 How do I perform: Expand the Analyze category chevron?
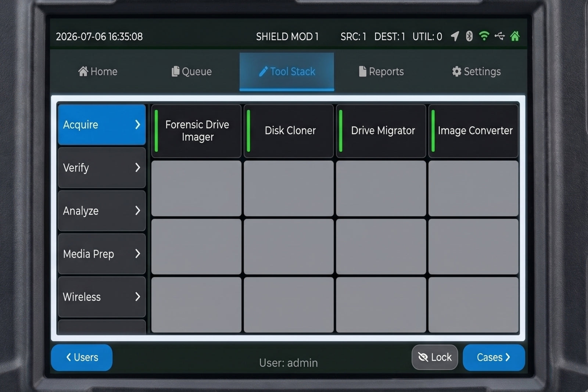137,211
